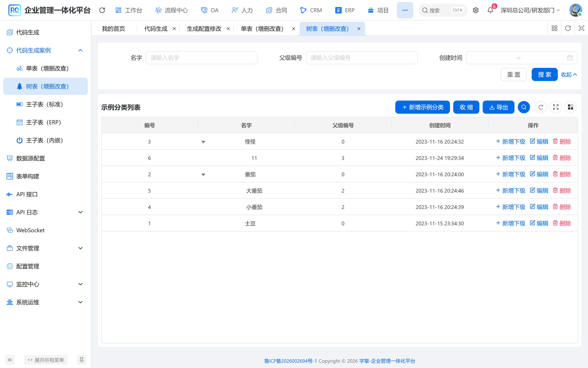Toggle table fullscreen expand icon
The height and width of the screenshot is (368, 588).
pyautogui.click(x=556, y=107)
